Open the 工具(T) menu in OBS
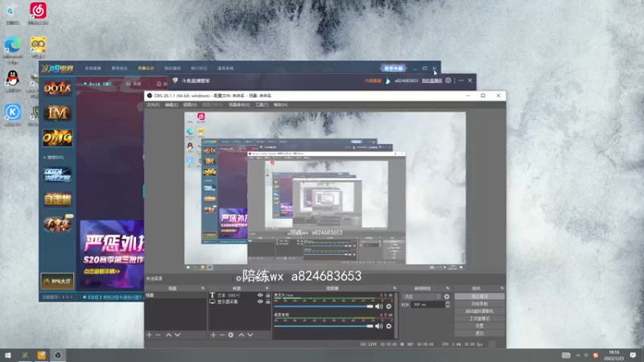The width and height of the screenshot is (644, 362). coord(262,105)
